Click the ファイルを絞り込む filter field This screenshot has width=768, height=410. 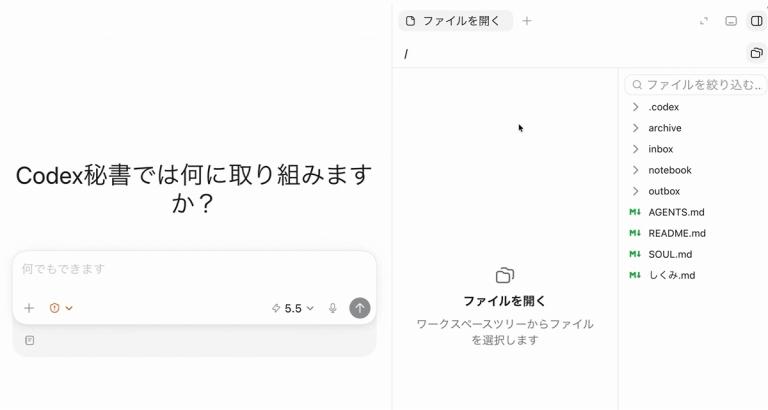click(696, 85)
